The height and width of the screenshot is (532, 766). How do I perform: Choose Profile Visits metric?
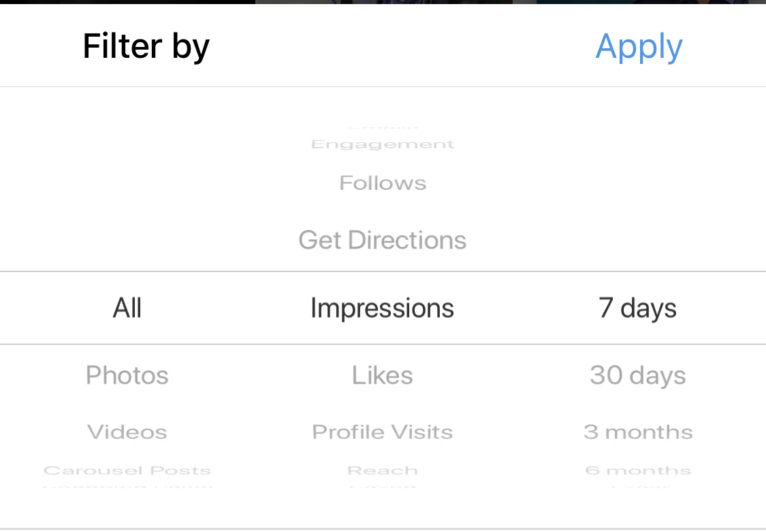383,432
